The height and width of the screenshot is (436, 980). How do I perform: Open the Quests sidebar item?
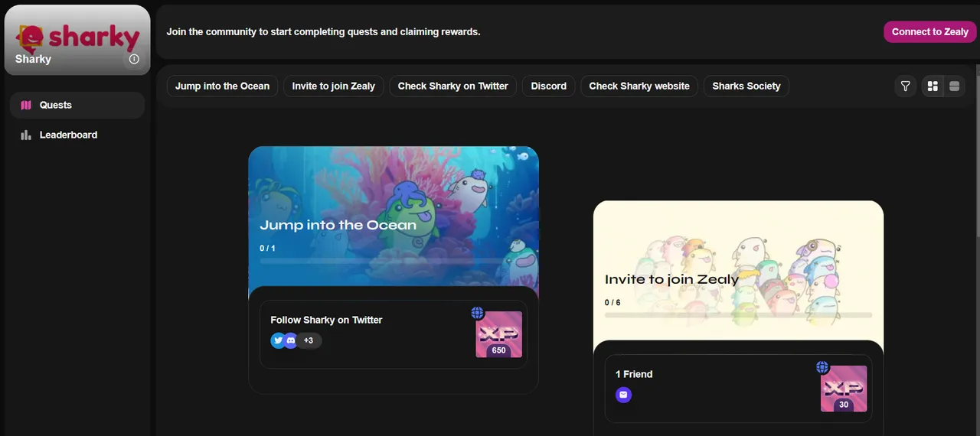77,106
